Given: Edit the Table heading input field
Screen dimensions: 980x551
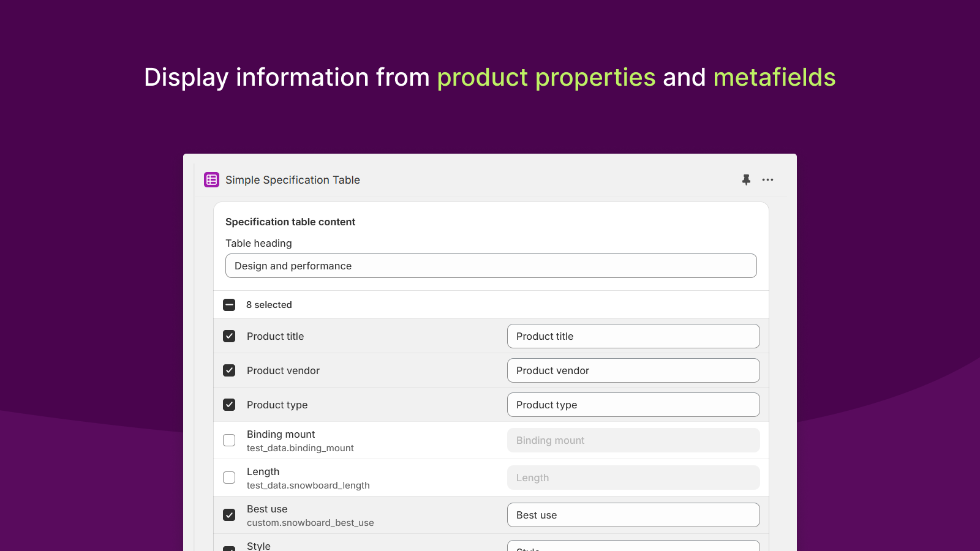Looking at the screenshot, I should (x=491, y=266).
